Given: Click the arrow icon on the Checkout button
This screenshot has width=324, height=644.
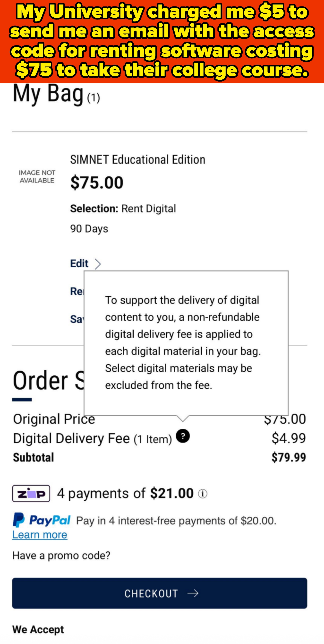Looking at the screenshot, I should (193, 593).
